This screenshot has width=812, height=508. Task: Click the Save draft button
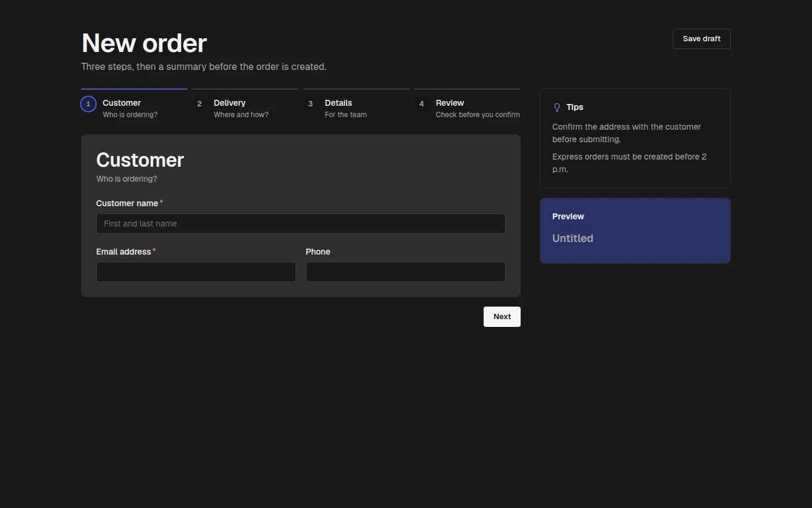coord(702,39)
